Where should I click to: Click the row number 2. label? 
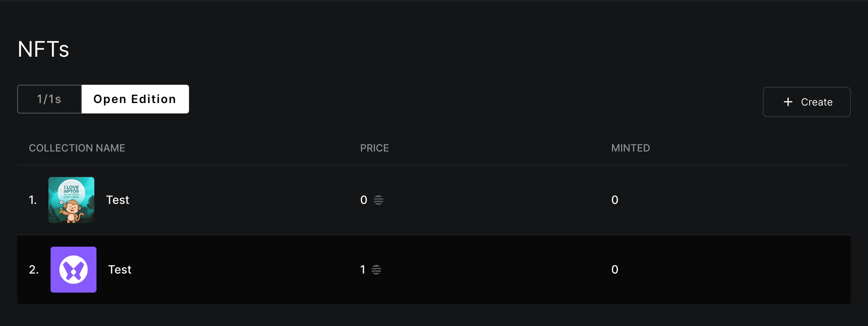[34, 269]
